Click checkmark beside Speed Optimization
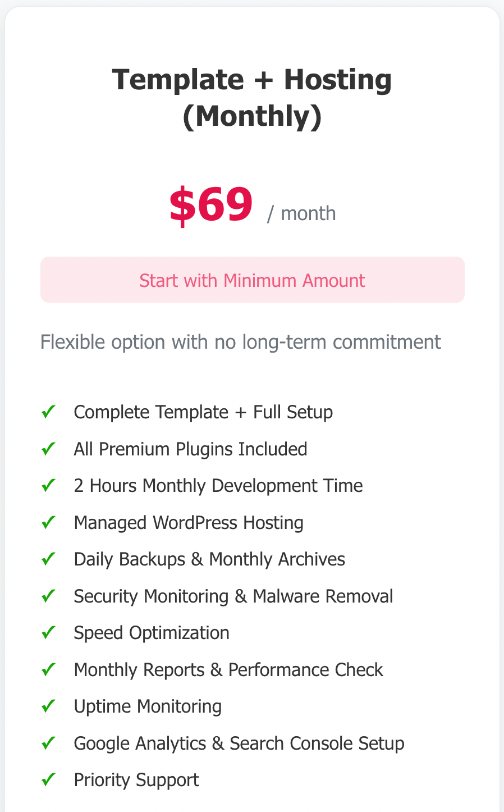Image resolution: width=504 pixels, height=812 pixels. [x=48, y=633]
